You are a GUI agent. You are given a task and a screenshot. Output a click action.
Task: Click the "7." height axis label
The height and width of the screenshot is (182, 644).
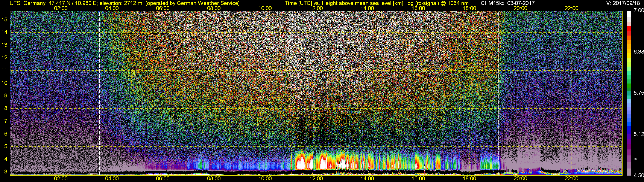pyautogui.click(x=6, y=121)
